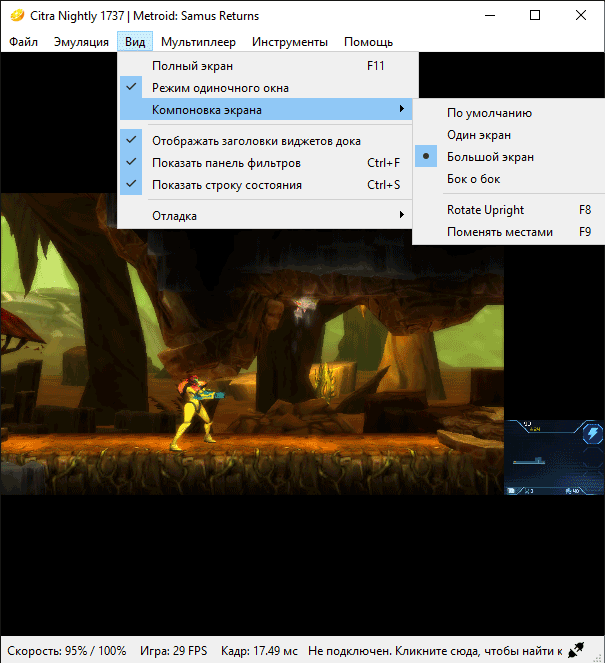Maximize the Citra window
The width and height of the screenshot is (605, 663).
click(x=535, y=16)
